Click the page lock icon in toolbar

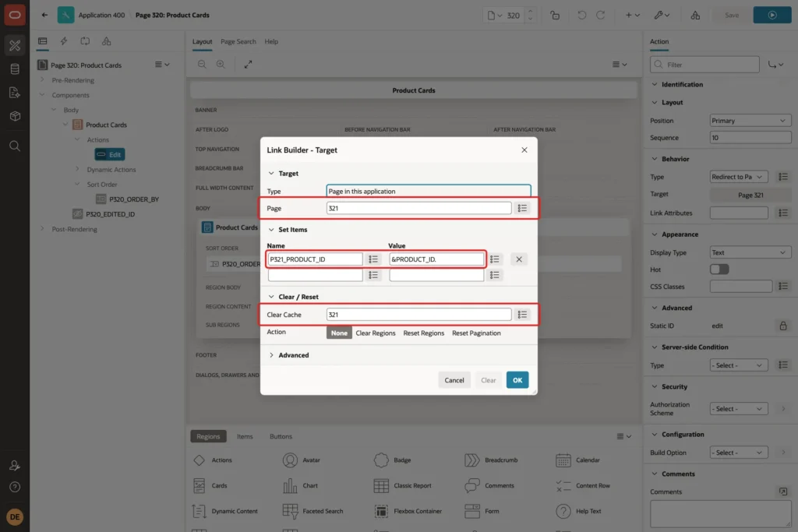coord(555,16)
